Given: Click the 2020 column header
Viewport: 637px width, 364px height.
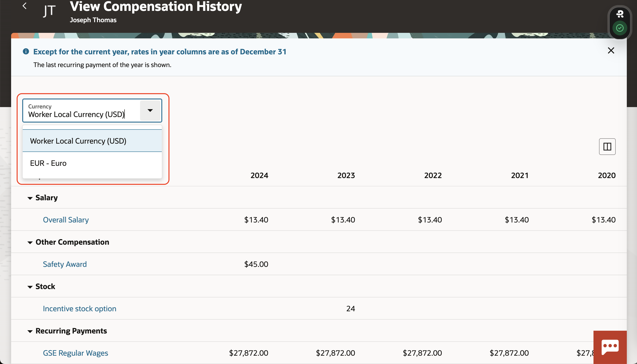Looking at the screenshot, I should click(606, 175).
